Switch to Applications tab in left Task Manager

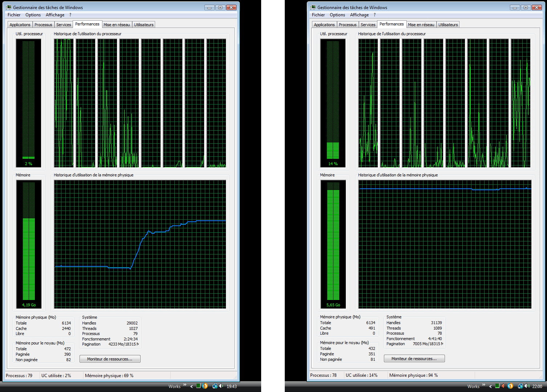coord(20,25)
